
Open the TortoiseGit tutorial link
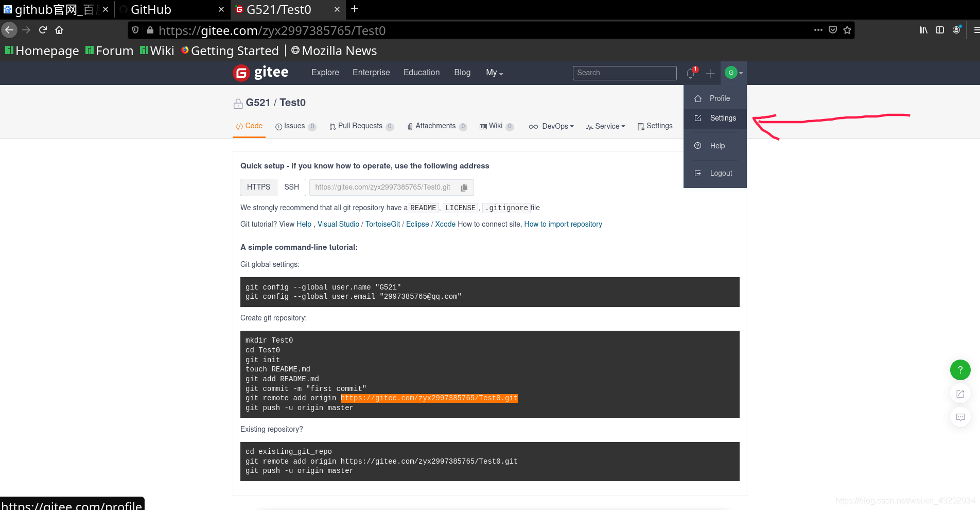[382, 224]
